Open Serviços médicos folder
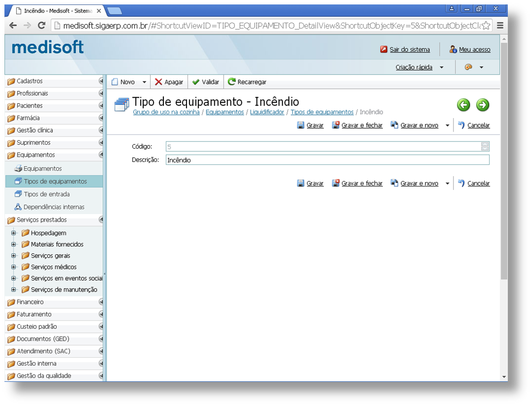 pyautogui.click(x=49, y=267)
